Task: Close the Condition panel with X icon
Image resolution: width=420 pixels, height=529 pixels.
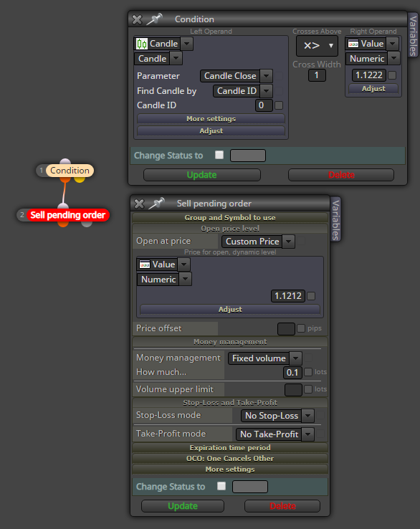Action: 137,19
